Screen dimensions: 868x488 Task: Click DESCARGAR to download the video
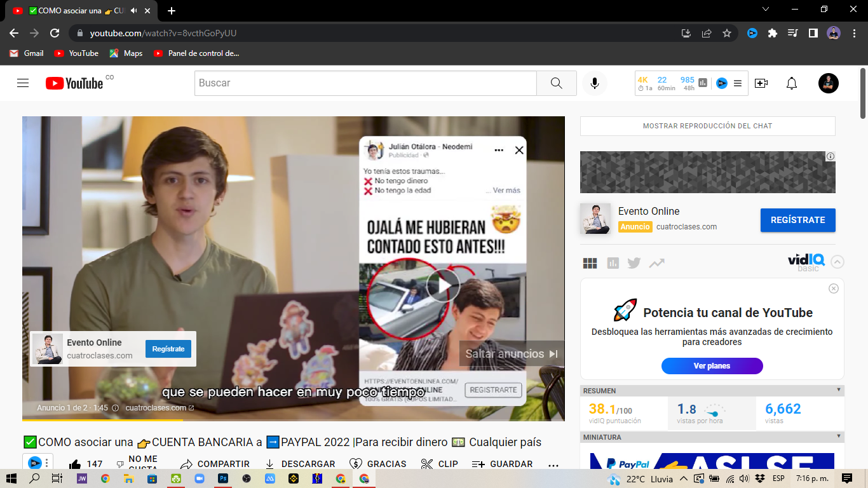(x=299, y=464)
